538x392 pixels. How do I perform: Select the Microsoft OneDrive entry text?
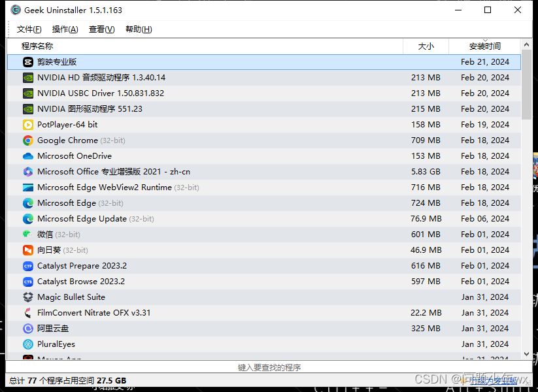click(75, 156)
